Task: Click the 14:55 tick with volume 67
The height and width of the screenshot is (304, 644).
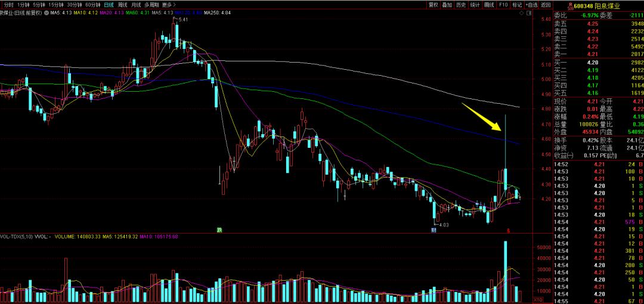Action: 599,301
